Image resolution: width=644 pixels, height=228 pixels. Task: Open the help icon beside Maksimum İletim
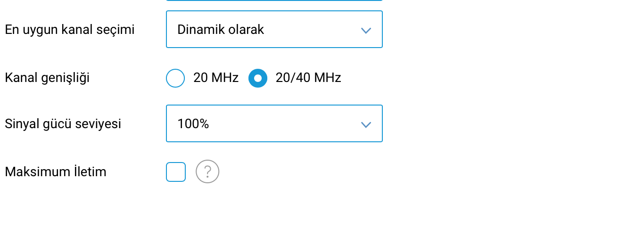click(207, 171)
